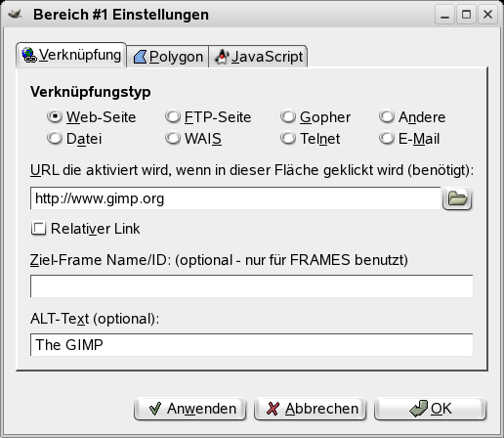Click the GIMP Wilber icon in title bar
The height and width of the screenshot is (438, 504).
tap(15, 15)
